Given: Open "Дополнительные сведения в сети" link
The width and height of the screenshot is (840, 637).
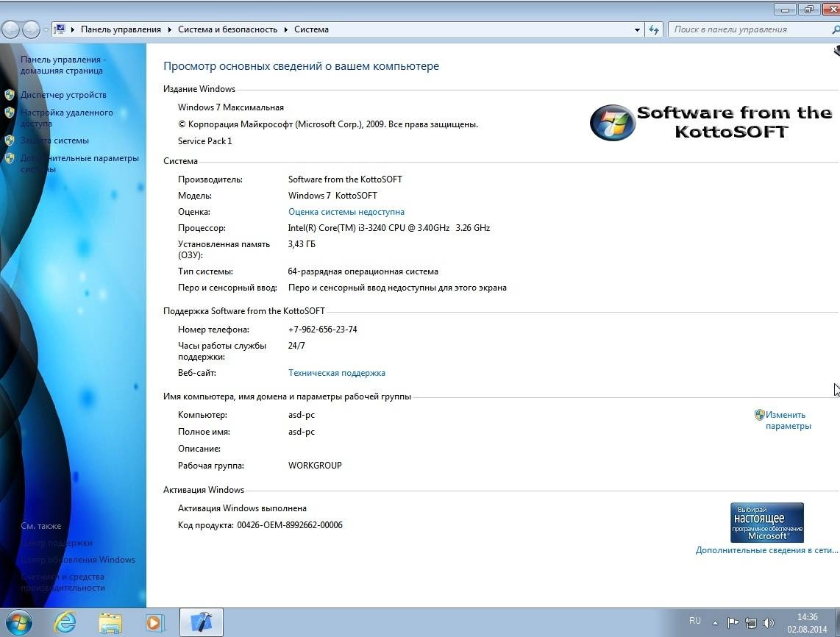Looking at the screenshot, I should (766, 550).
